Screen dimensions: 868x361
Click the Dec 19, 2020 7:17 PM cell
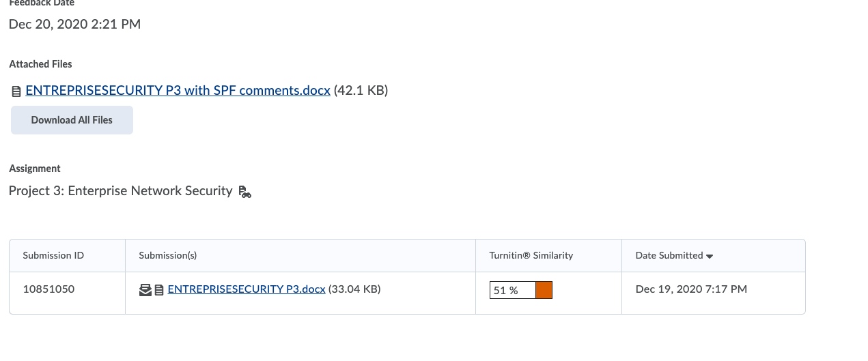tap(691, 289)
